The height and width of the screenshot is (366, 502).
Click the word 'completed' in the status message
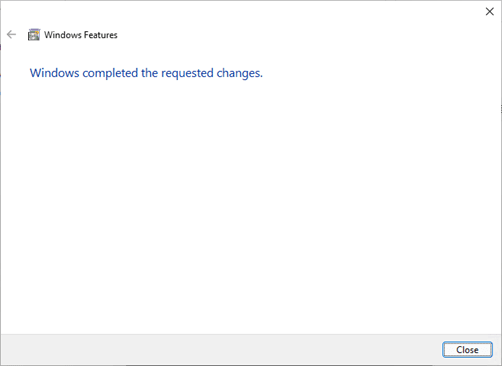coord(110,73)
